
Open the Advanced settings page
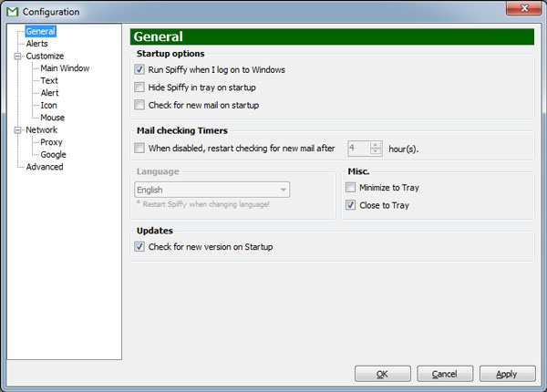[45, 167]
